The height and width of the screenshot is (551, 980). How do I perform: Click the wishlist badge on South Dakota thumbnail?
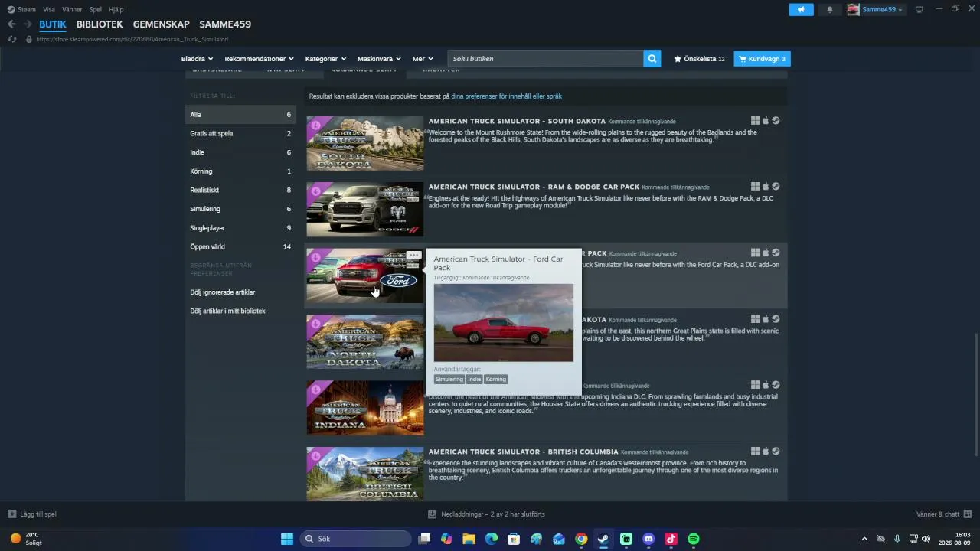coord(315,124)
